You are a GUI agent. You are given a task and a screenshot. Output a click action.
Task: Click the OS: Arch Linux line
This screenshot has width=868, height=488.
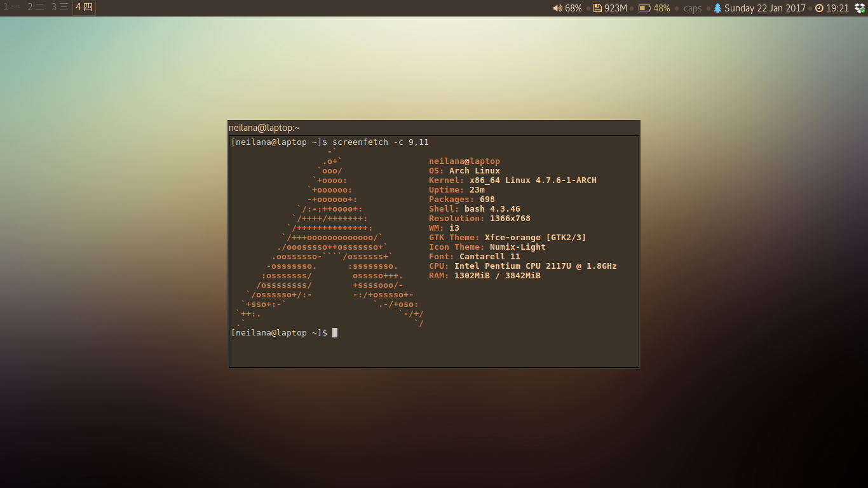465,171
